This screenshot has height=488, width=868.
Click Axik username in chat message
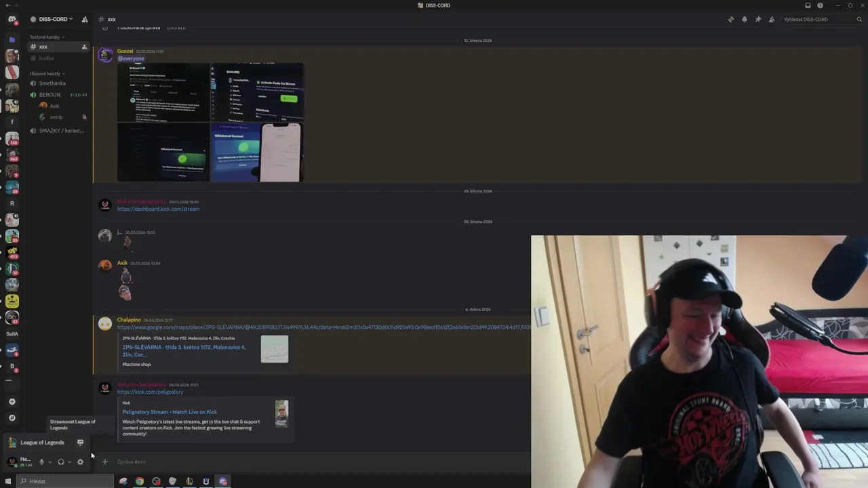pos(122,263)
